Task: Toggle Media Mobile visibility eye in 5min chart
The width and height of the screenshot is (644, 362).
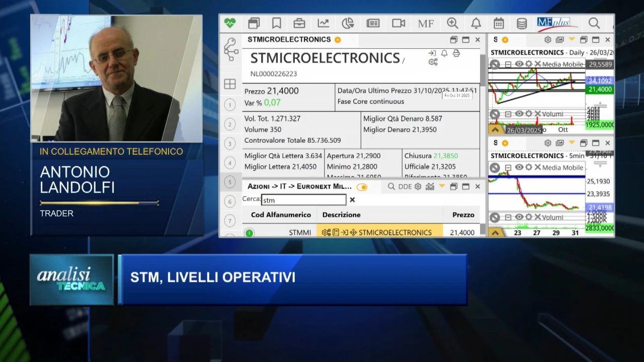Action: (519, 168)
